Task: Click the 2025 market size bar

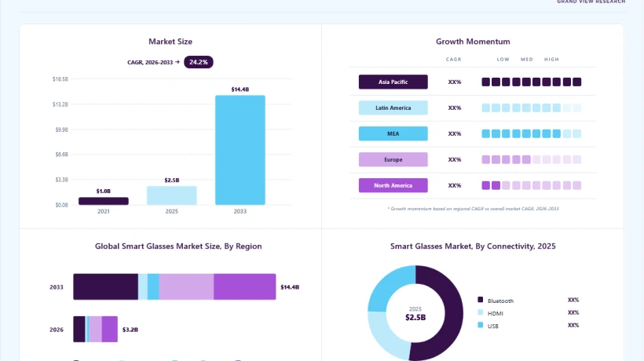Action: point(172,195)
